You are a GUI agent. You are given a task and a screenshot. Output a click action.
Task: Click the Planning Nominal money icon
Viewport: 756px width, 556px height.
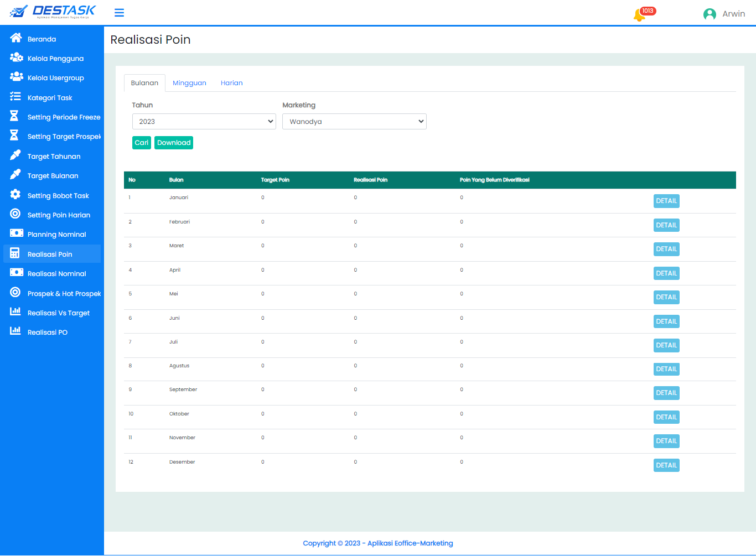tap(16, 233)
